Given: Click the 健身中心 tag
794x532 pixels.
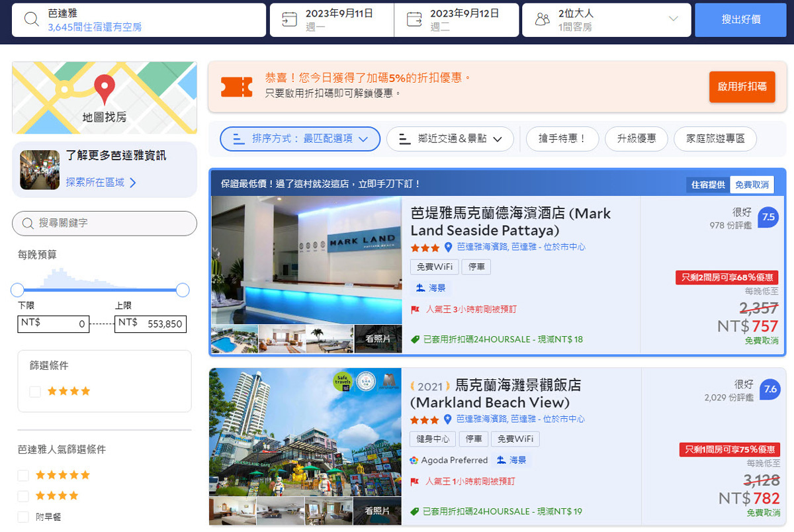Looking at the screenshot, I should (433, 439).
